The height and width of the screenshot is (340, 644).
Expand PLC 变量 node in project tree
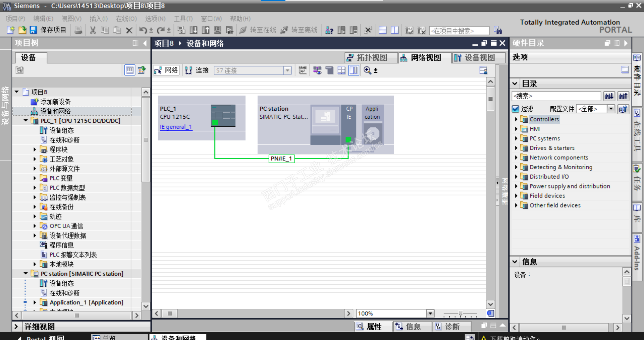[35, 178]
